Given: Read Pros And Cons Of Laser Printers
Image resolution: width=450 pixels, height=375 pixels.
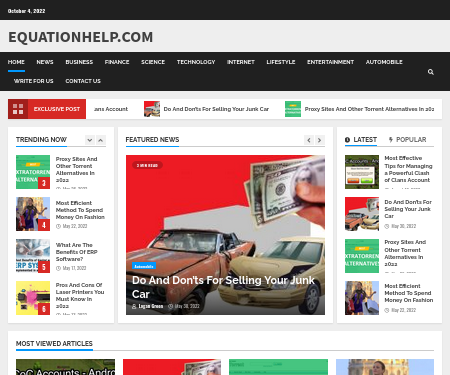Looking at the screenshot, I should click(80, 295).
